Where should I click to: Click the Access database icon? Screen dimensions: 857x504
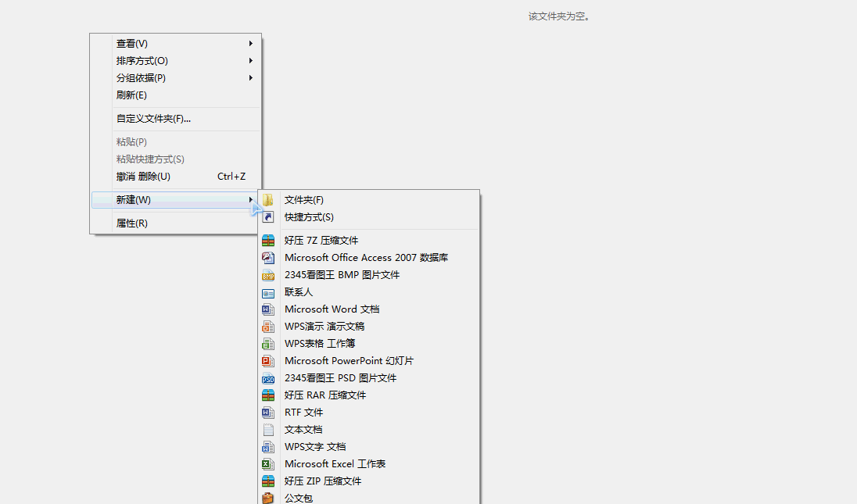click(x=267, y=258)
